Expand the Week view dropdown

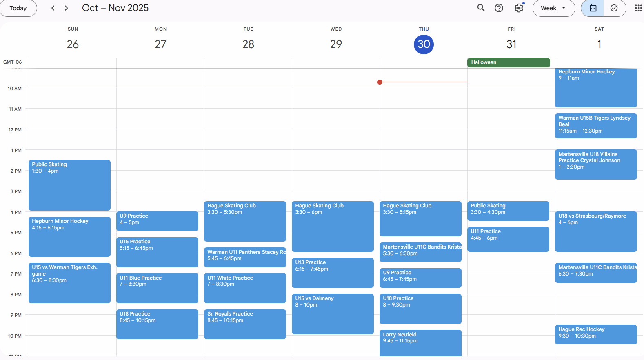(553, 8)
